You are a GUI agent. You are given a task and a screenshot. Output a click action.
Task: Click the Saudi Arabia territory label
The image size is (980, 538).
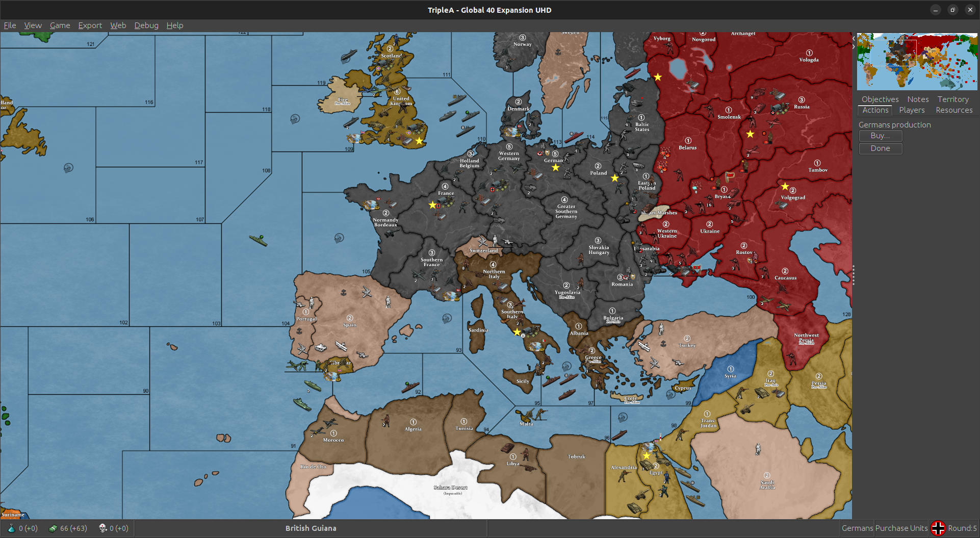(x=767, y=485)
